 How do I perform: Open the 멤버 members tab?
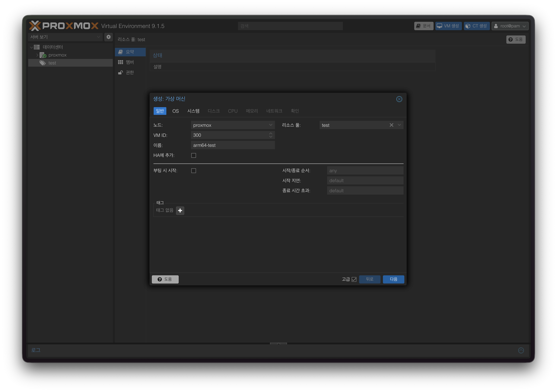130,62
